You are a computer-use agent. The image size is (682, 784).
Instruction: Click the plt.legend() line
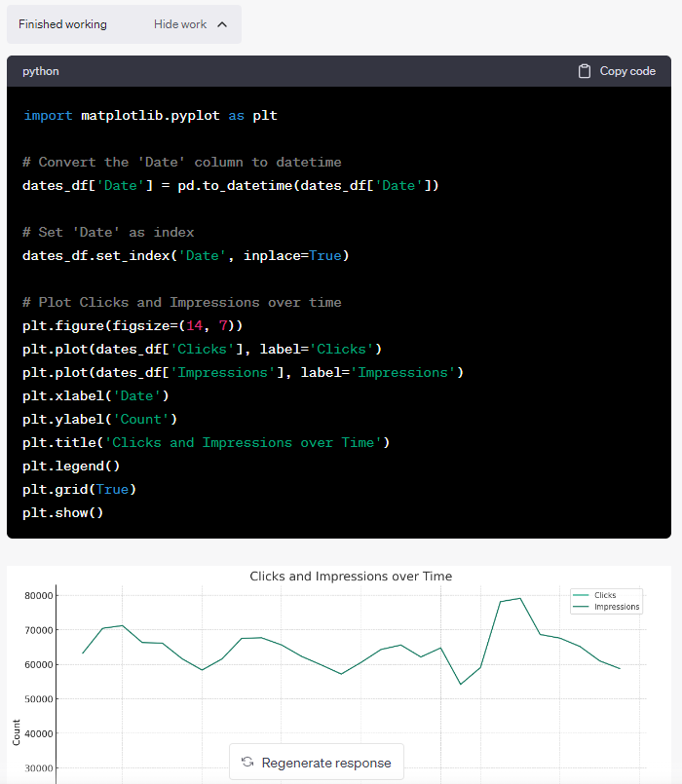(x=71, y=466)
